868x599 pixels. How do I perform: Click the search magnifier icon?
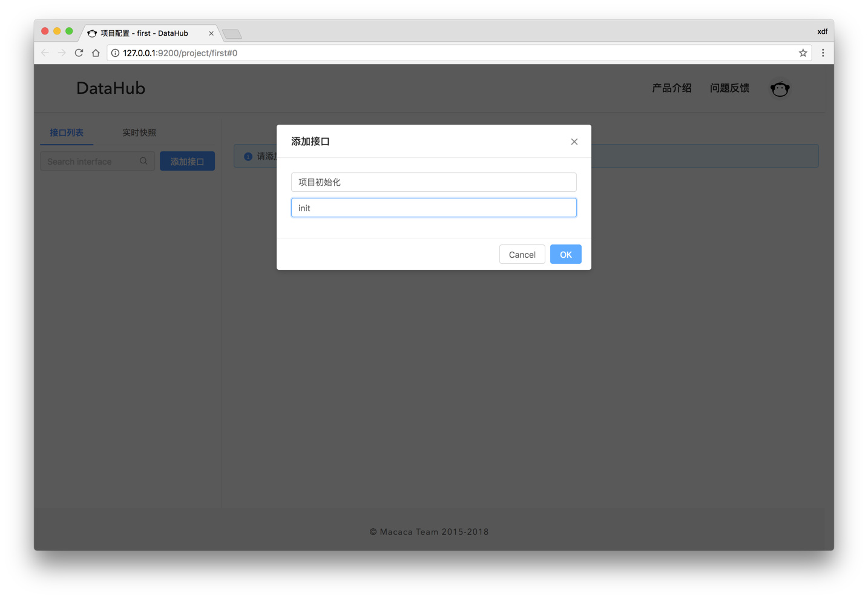(143, 162)
